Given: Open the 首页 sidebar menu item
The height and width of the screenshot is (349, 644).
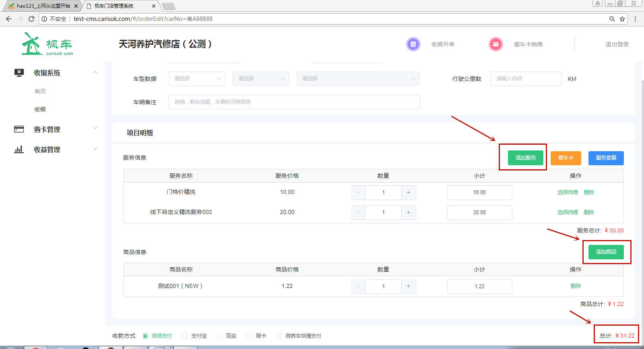Looking at the screenshot, I should [40, 91].
